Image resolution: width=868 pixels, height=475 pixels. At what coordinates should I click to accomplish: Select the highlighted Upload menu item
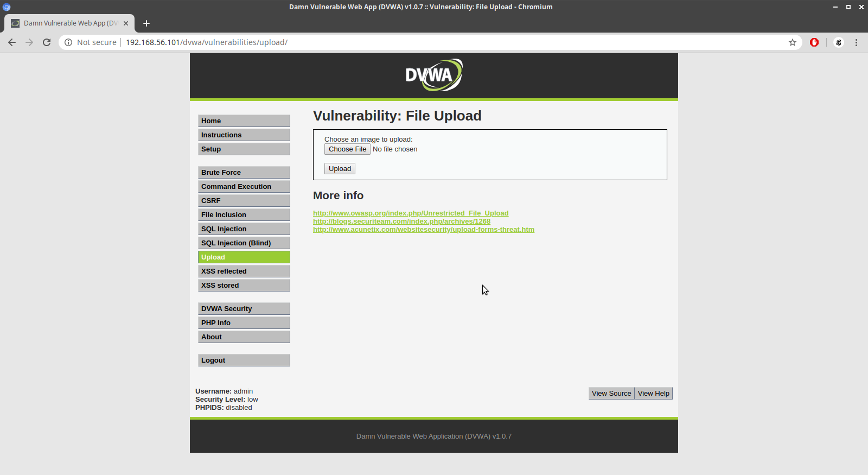(x=244, y=257)
